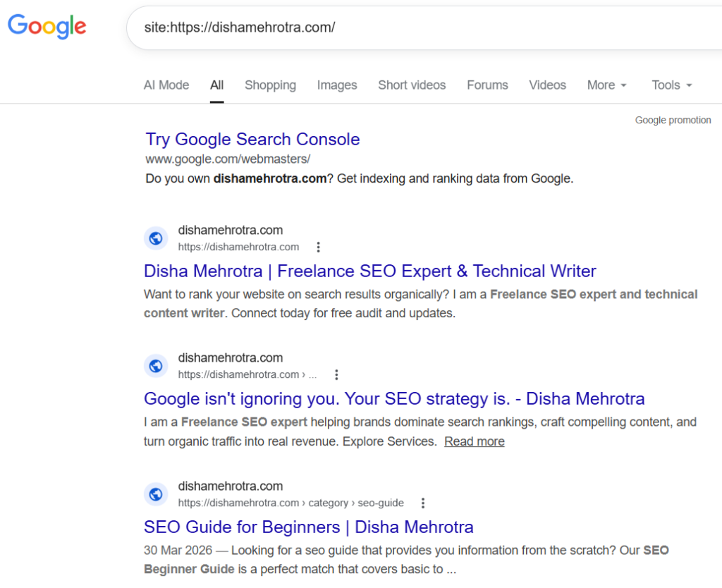Click the Google logo
This screenshot has height=588, width=722.
tap(47, 26)
